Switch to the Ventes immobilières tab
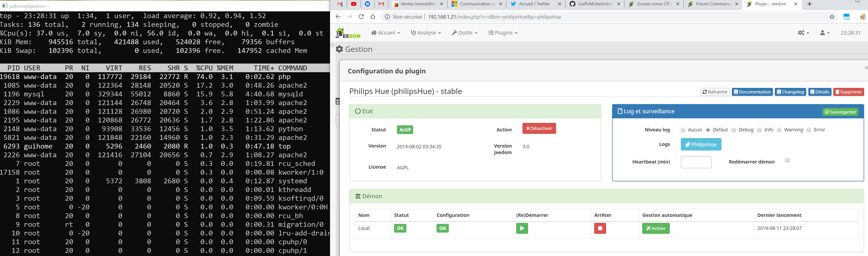The image size is (868, 256). pyautogui.click(x=418, y=4)
